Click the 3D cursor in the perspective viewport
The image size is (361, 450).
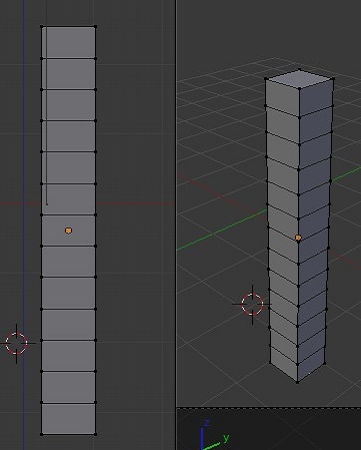coord(252,304)
